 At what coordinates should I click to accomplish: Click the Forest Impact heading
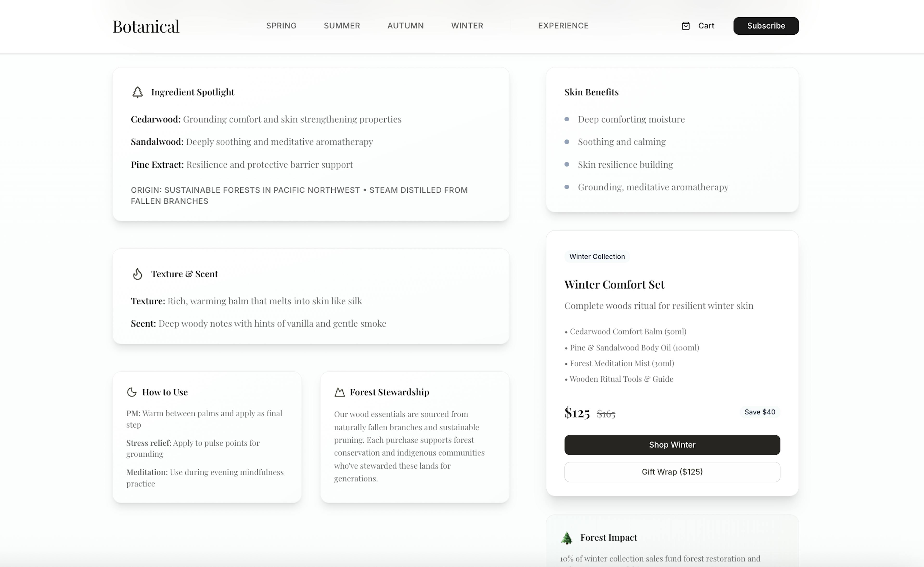(x=608, y=538)
